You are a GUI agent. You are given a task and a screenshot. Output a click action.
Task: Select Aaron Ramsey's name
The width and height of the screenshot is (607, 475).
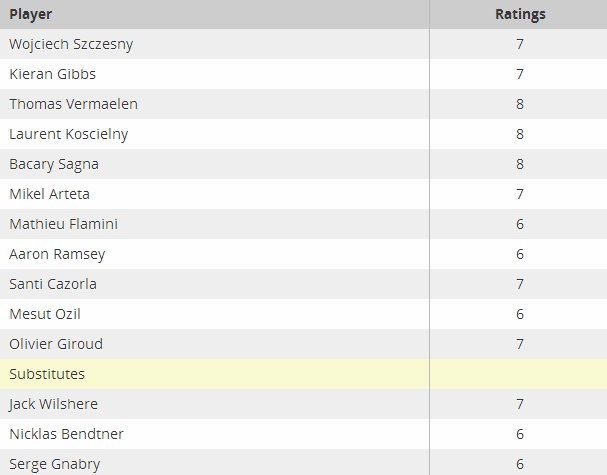click(57, 254)
